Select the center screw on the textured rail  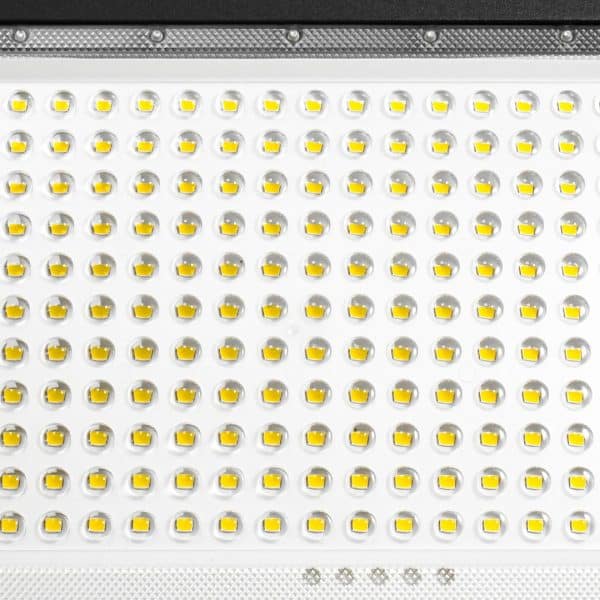(293, 36)
